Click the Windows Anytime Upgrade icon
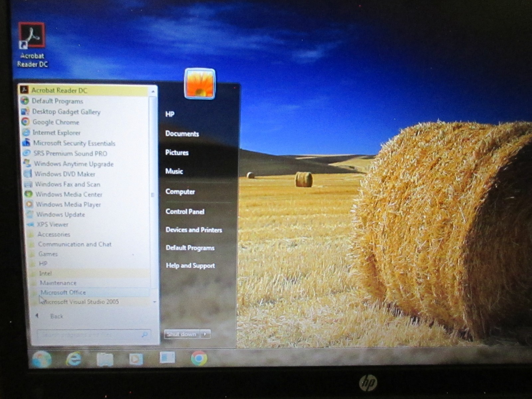 [x=27, y=163]
